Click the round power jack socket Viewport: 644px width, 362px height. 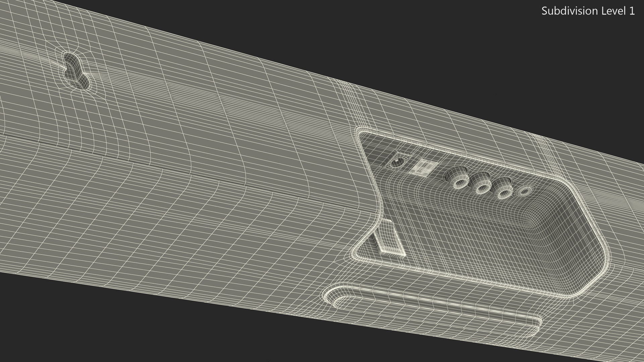pyautogui.click(x=397, y=163)
